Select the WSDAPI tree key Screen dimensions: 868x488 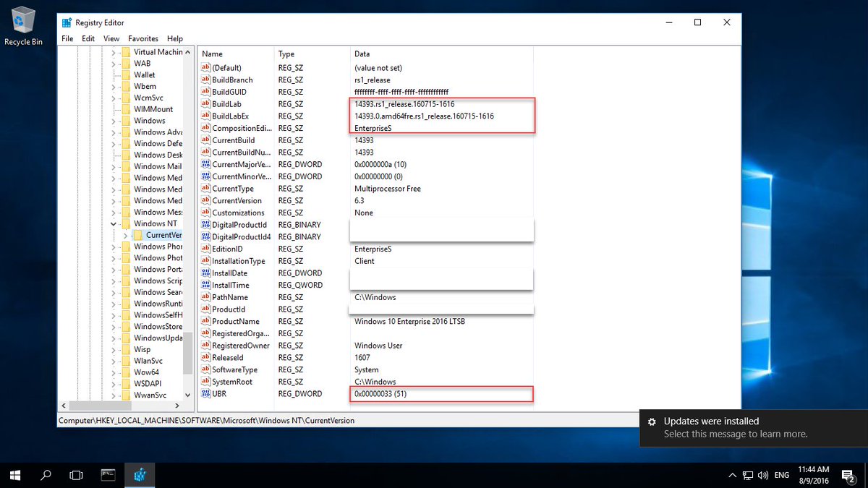click(x=148, y=384)
